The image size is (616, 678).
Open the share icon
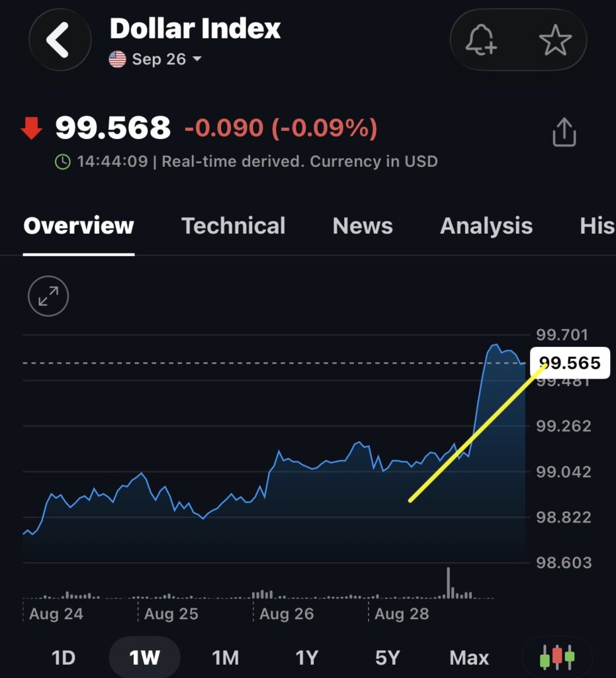(564, 132)
